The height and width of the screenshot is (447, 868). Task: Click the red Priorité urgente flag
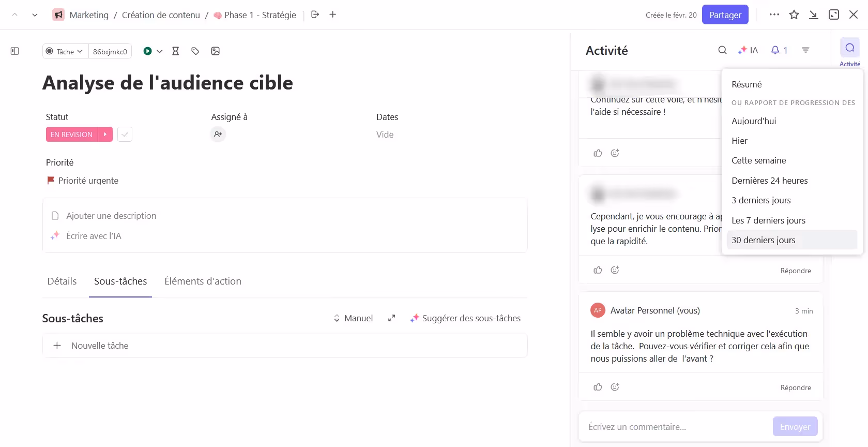[51, 181]
